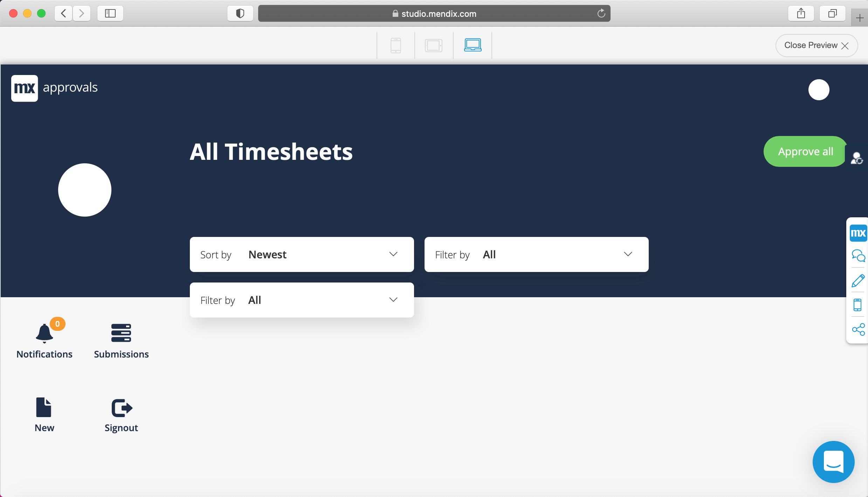This screenshot has height=497, width=868.
Task: Expand the Filter by dropdown below Sort by
Action: click(302, 300)
